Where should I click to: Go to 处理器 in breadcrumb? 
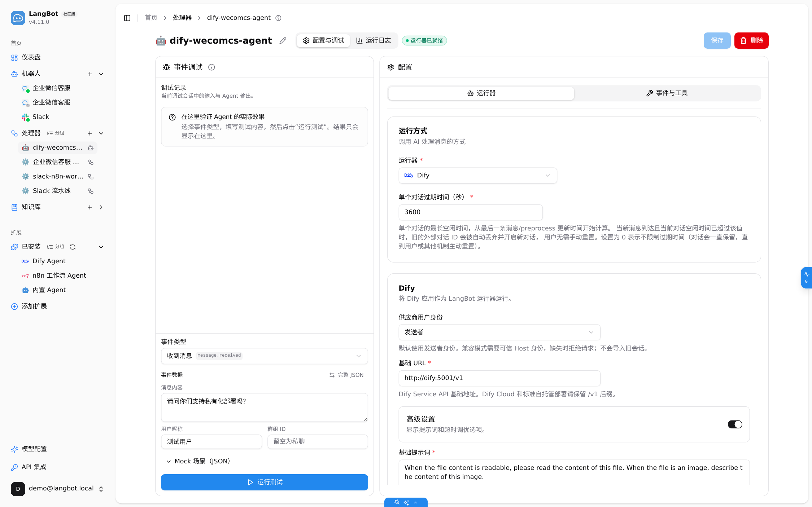[182, 18]
